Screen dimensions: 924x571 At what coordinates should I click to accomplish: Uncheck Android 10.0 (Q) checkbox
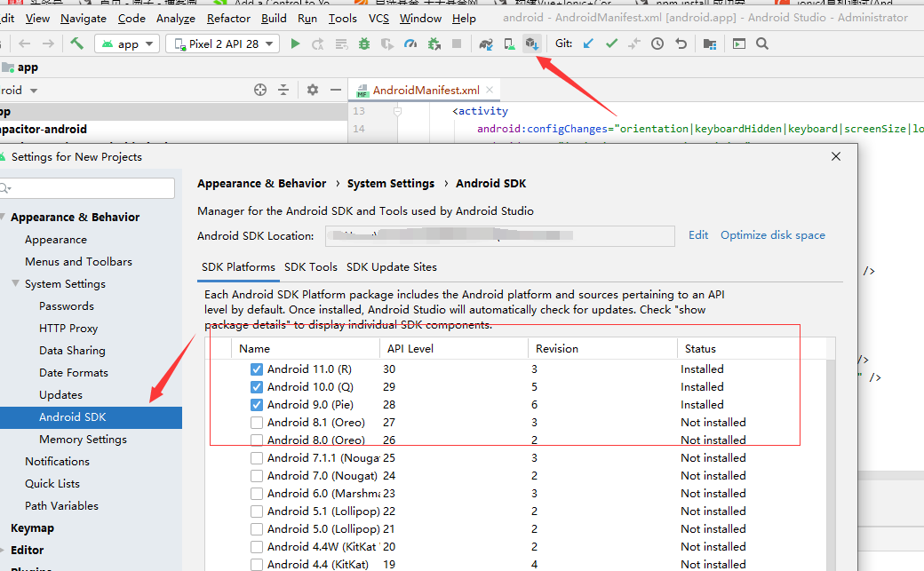coord(257,387)
